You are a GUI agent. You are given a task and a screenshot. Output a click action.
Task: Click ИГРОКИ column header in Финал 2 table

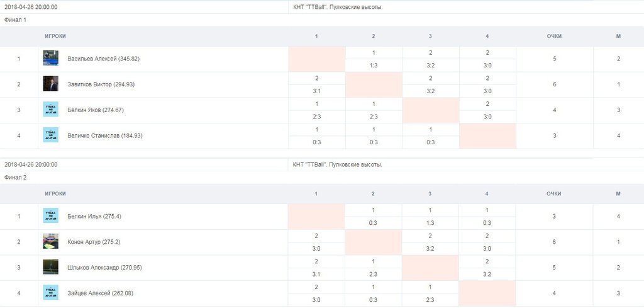55,194
